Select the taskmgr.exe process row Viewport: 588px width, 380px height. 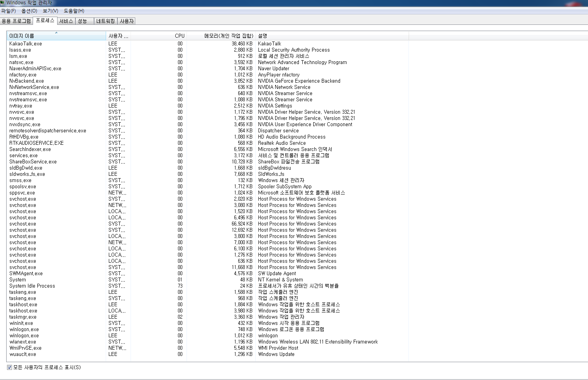click(23, 317)
